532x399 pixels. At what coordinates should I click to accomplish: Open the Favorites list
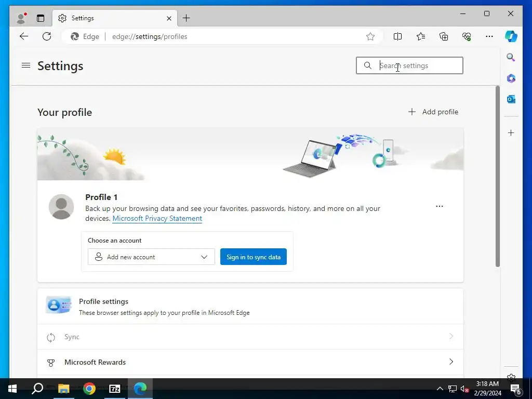coord(421,36)
